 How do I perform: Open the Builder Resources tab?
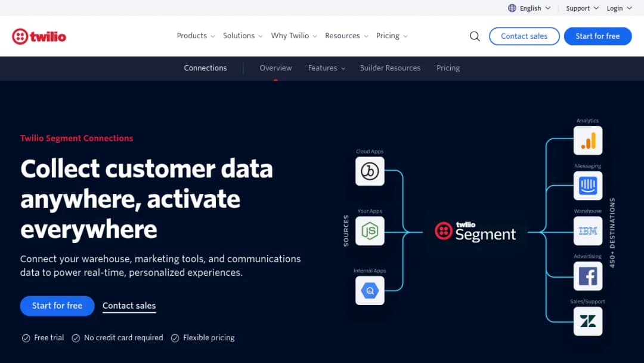click(390, 68)
